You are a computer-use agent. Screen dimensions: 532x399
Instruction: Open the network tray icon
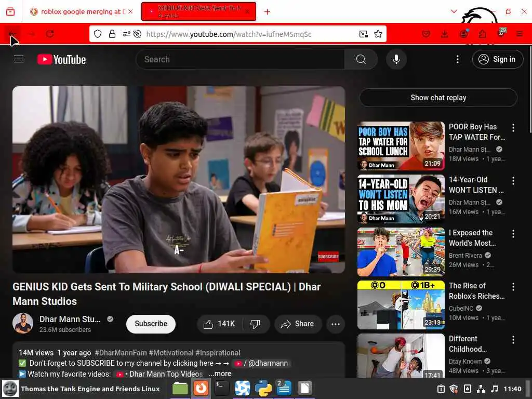[x=481, y=389]
